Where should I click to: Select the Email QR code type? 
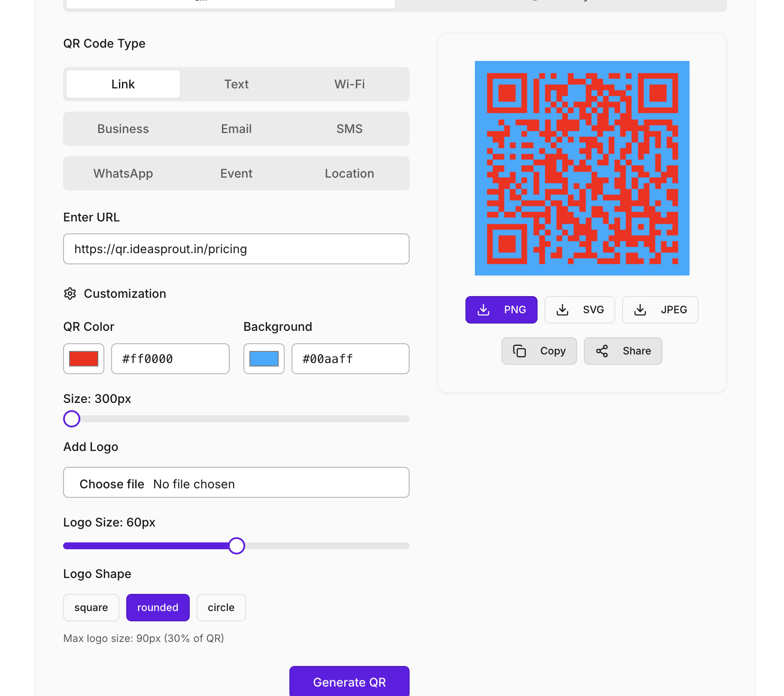click(x=236, y=129)
